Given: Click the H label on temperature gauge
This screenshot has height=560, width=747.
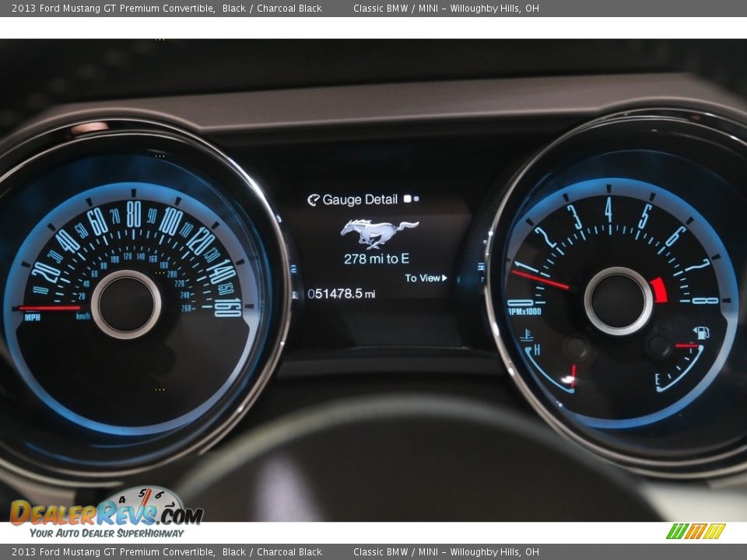Looking at the screenshot, I should (537, 350).
